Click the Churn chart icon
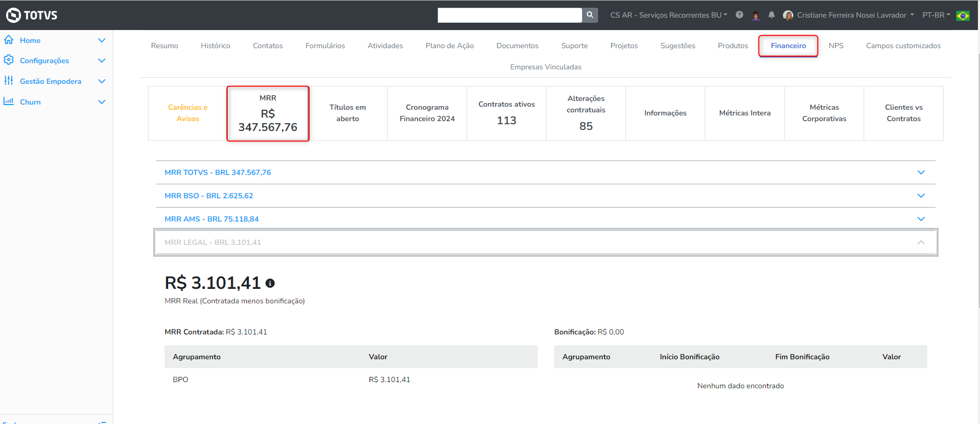The height and width of the screenshot is (424, 980). click(x=9, y=101)
